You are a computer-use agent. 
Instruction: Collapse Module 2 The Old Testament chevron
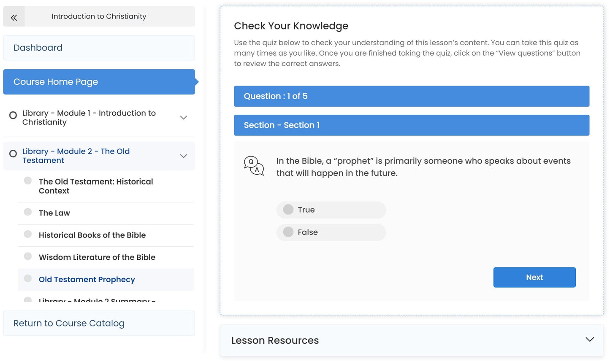[184, 156]
